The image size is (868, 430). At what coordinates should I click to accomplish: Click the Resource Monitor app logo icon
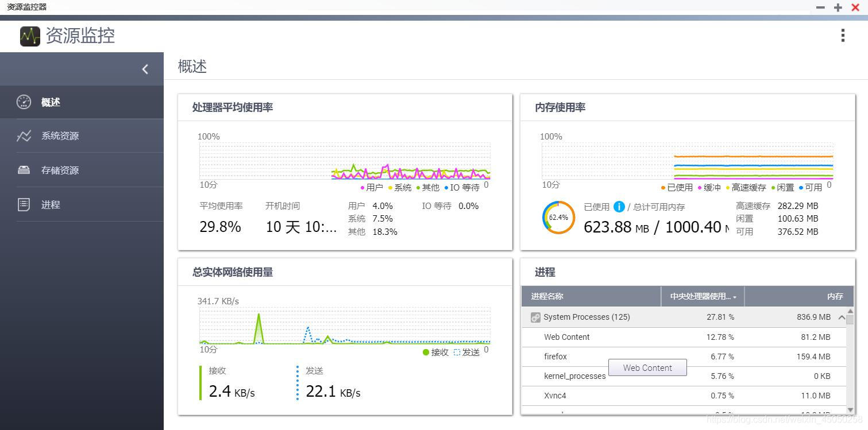(30, 36)
